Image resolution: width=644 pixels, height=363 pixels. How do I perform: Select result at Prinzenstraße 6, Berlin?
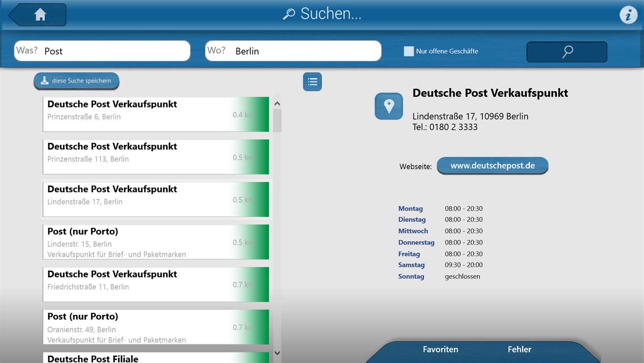click(x=156, y=114)
